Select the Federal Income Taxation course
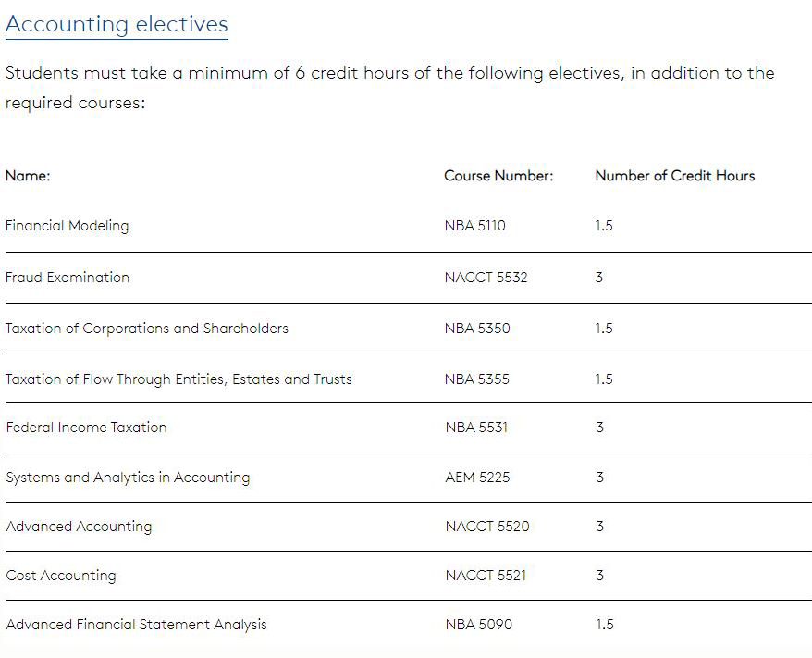The width and height of the screenshot is (812, 658). point(86,428)
